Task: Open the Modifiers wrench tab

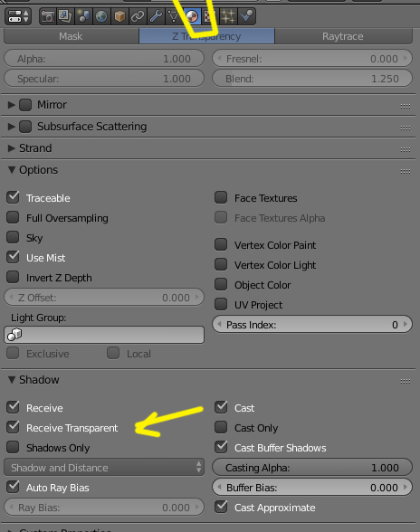Action: coord(156,16)
